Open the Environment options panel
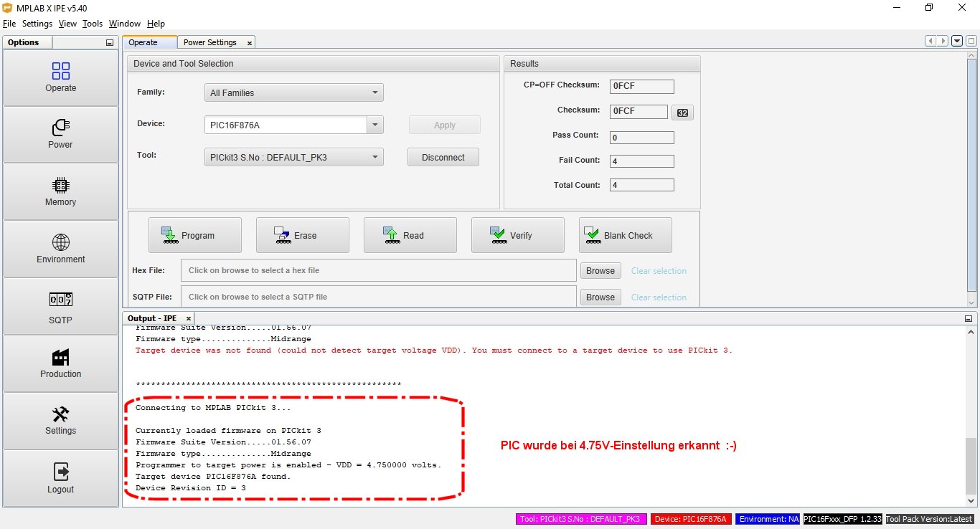Viewport: 980px width, 529px height. (x=60, y=249)
